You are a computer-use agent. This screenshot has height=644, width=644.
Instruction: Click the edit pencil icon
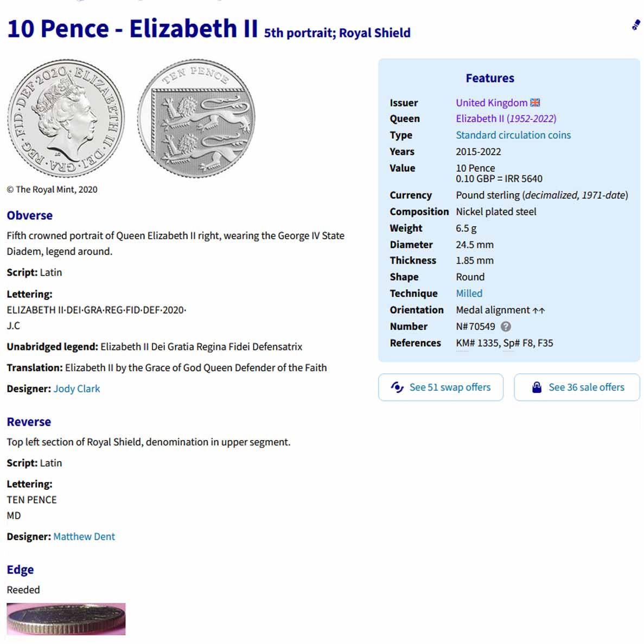636,25
